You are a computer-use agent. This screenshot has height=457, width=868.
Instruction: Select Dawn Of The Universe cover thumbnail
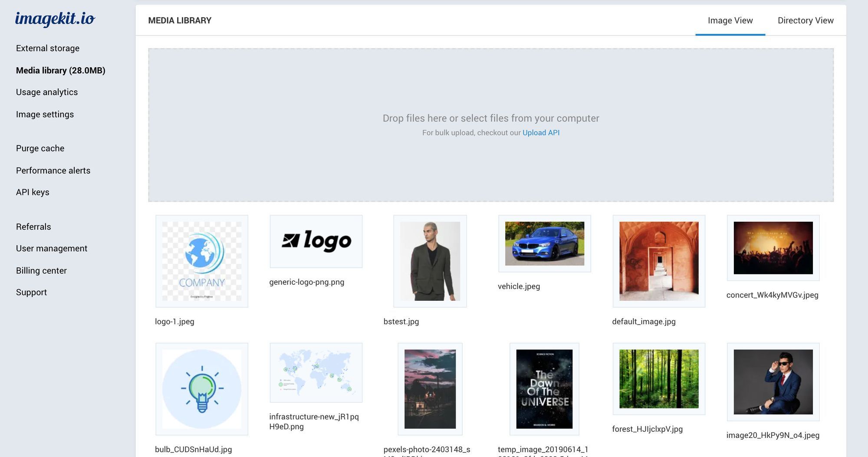(544, 389)
